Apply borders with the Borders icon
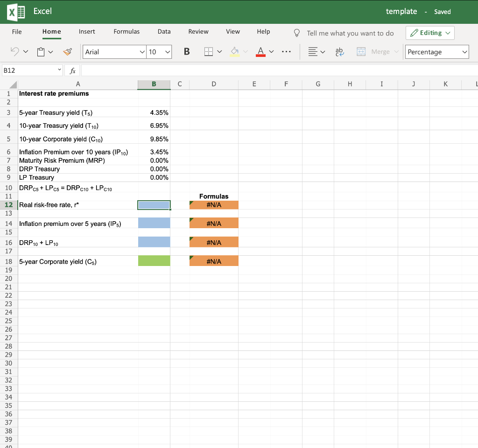 209,51
